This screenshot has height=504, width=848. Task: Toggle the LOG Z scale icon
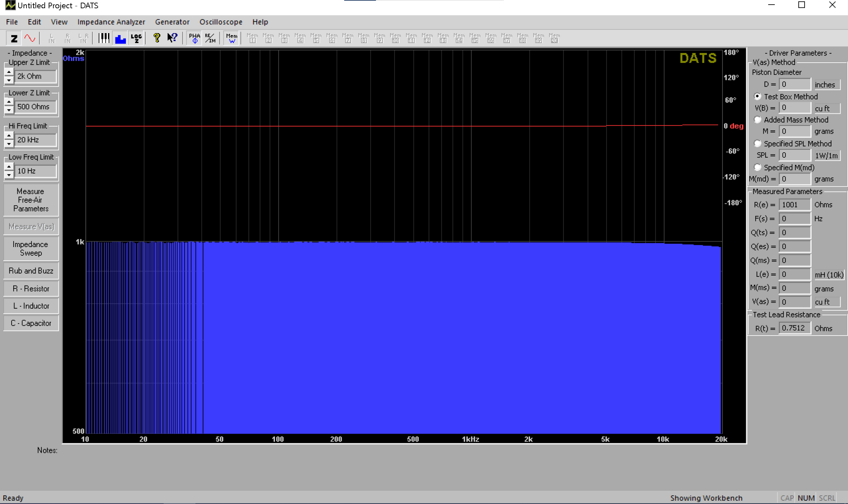(x=136, y=38)
